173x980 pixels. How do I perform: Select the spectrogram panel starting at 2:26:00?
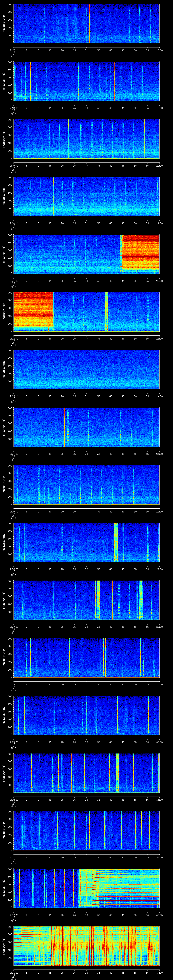pyautogui.click(x=86, y=542)
